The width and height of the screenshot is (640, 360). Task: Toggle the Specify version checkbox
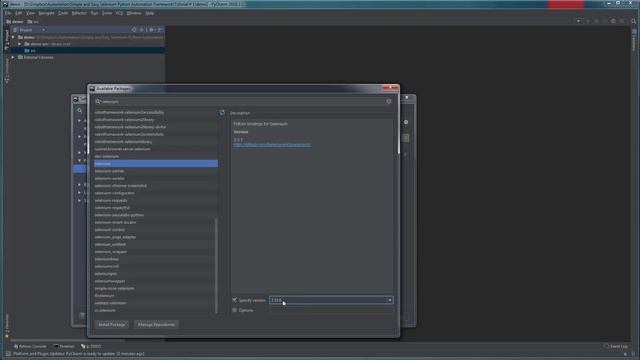234,300
